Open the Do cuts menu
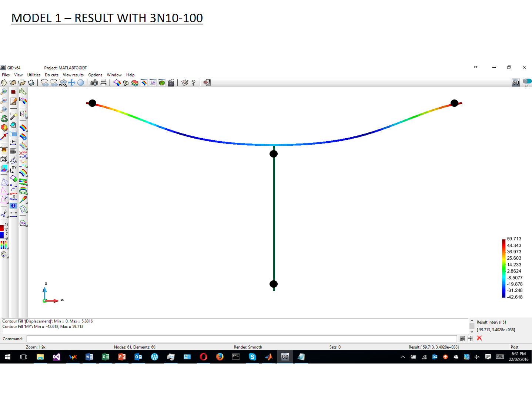532x399 pixels. pos(51,75)
